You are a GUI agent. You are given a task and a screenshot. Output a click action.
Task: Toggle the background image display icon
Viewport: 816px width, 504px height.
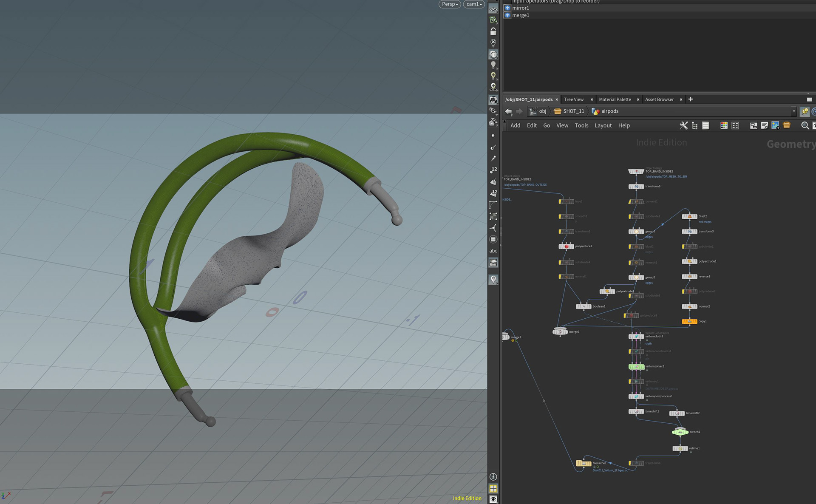click(x=493, y=263)
